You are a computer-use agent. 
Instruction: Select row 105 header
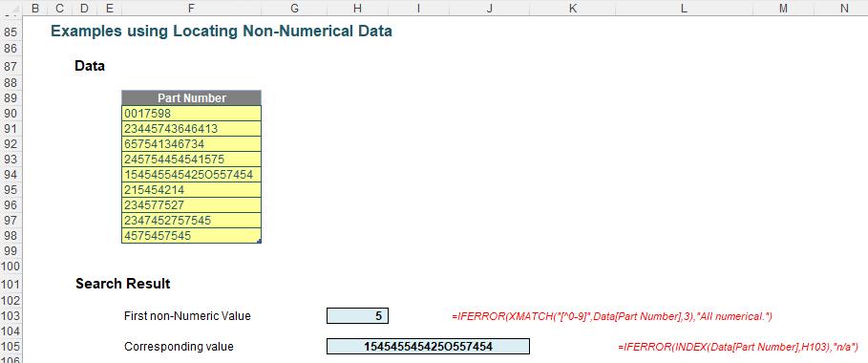[11, 347]
